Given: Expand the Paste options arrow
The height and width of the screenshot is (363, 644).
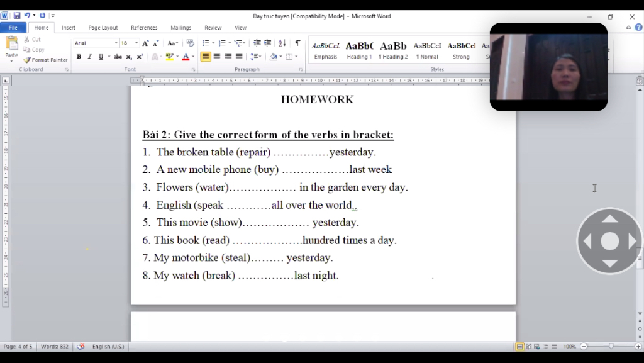Looking at the screenshot, I should point(11,61).
